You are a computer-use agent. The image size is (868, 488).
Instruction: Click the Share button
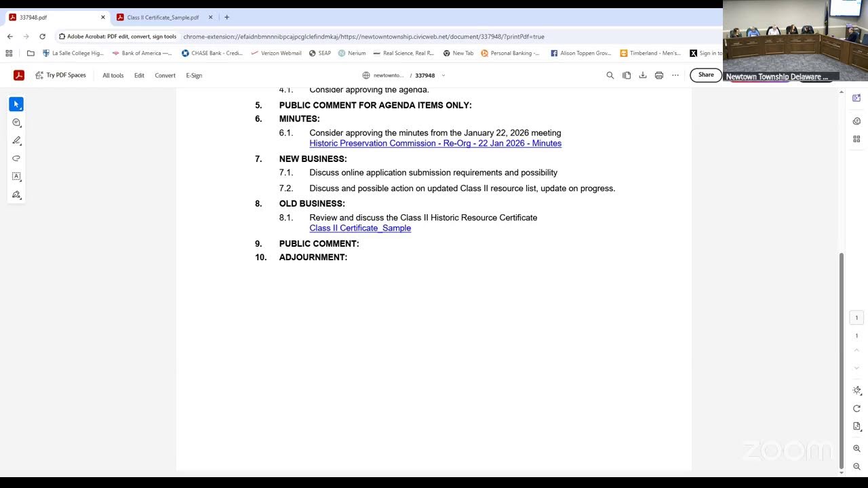click(706, 75)
